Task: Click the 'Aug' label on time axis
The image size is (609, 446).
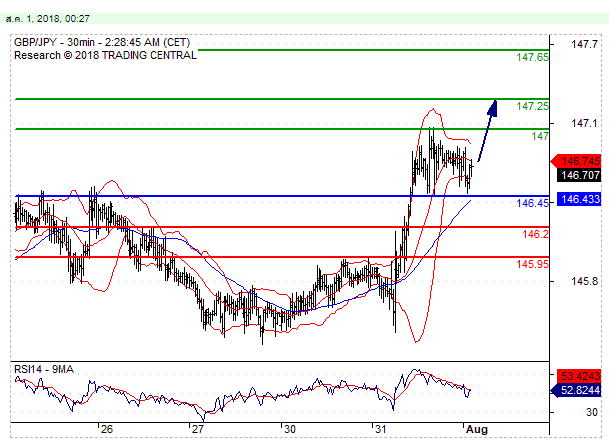Action: [477, 430]
